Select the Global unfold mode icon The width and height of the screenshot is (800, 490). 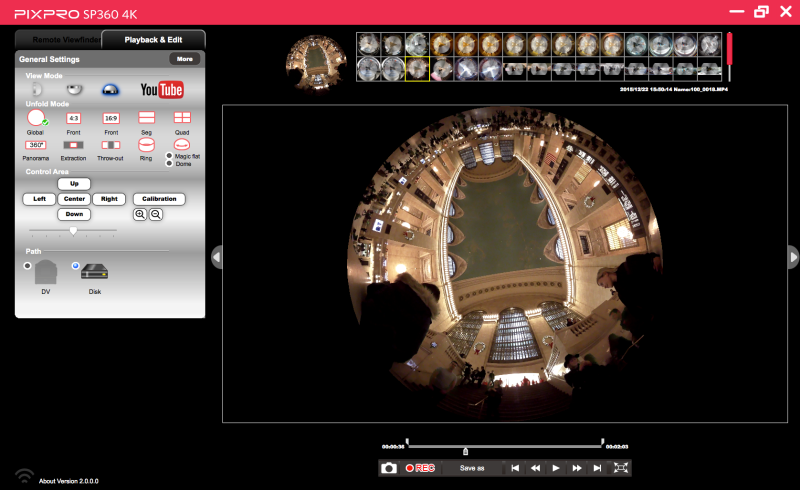(x=36, y=118)
